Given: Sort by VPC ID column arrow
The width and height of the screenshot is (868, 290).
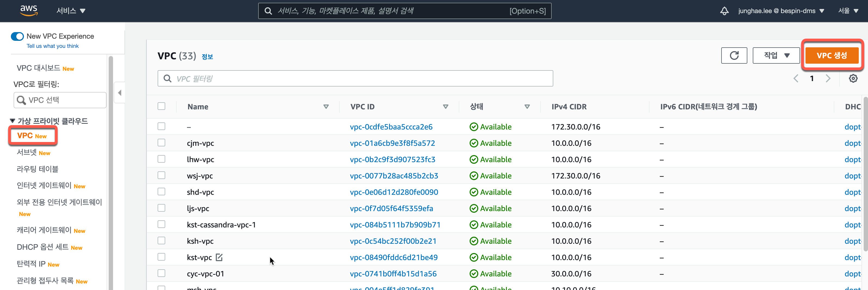Looking at the screenshot, I should (445, 107).
